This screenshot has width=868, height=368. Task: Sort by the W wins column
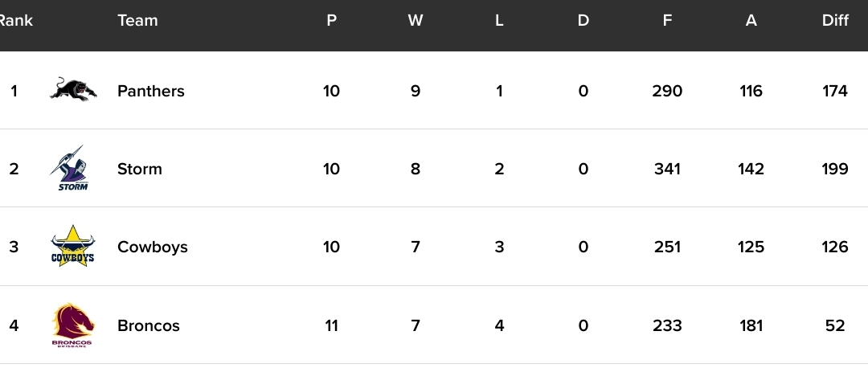tap(416, 20)
